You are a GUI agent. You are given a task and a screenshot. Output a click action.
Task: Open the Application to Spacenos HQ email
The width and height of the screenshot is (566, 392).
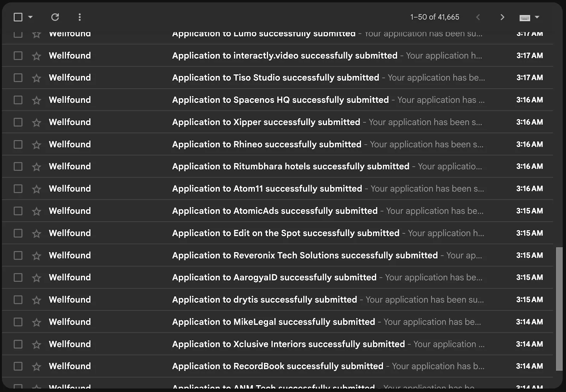click(x=277, y=100)
